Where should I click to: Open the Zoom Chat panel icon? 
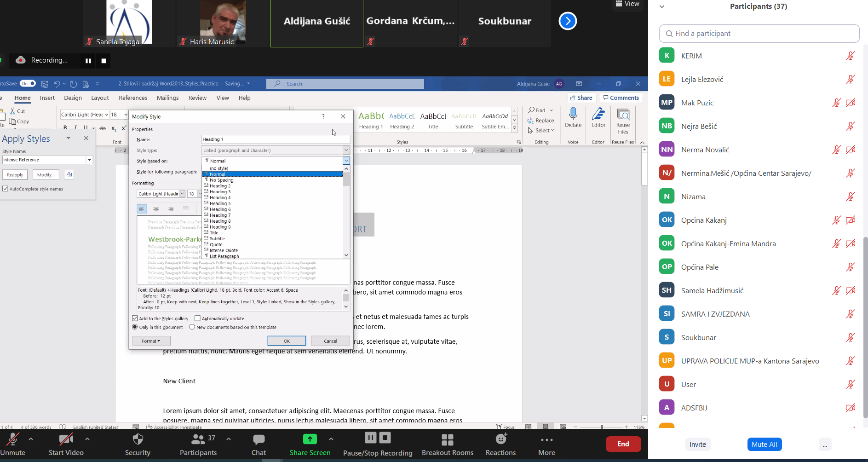coord(259,439)
